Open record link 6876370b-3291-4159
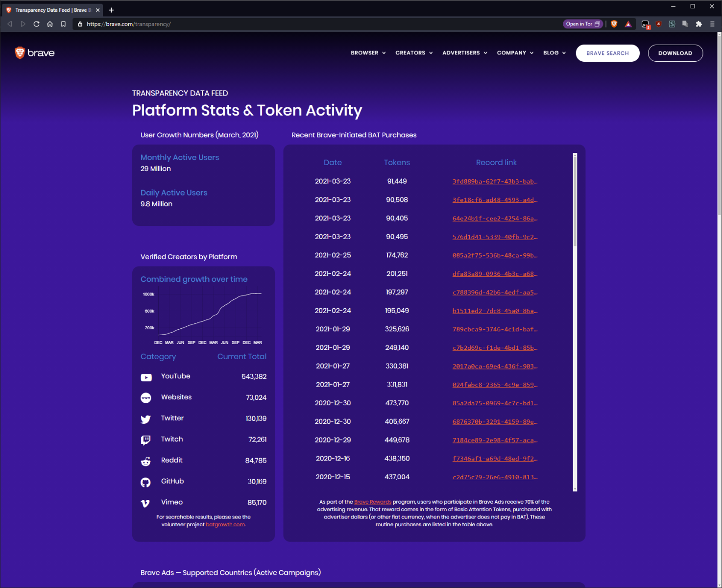The width and height of the screenshot is (722, 588). tap(495, 422)
